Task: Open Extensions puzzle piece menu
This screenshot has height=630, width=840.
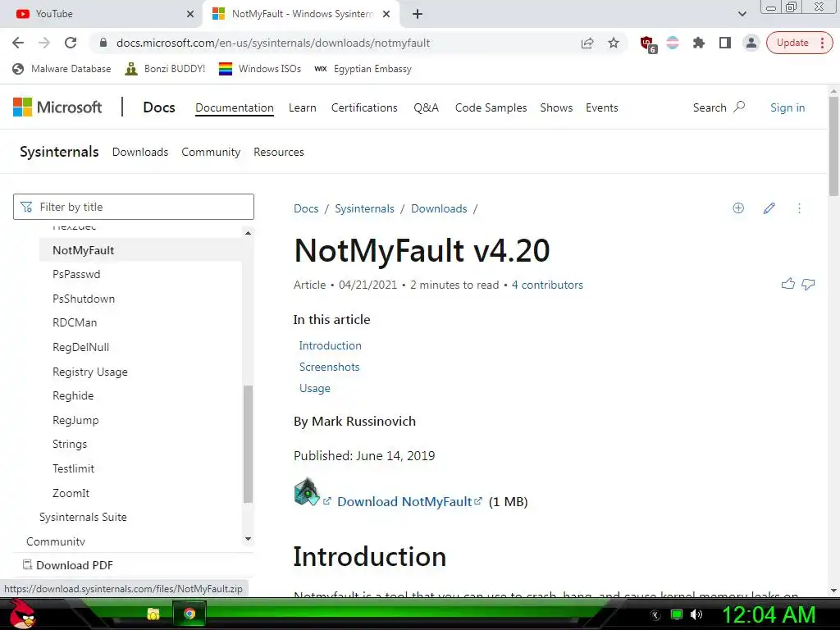Action: tap(699, 43)
